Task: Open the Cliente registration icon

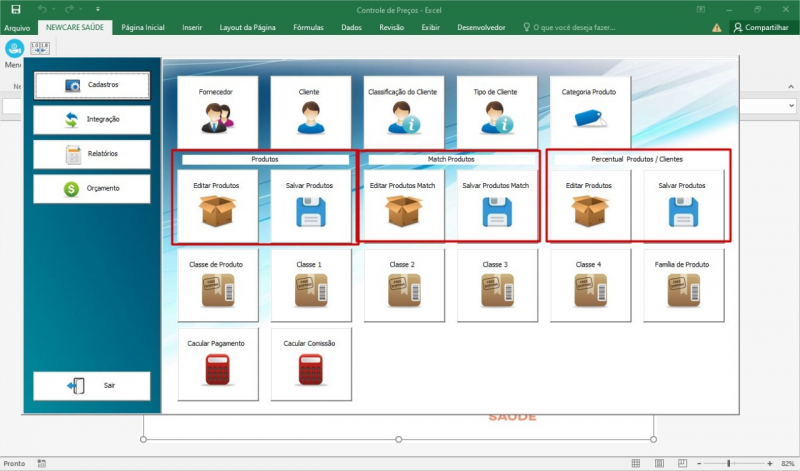Action: coord(309,117)
